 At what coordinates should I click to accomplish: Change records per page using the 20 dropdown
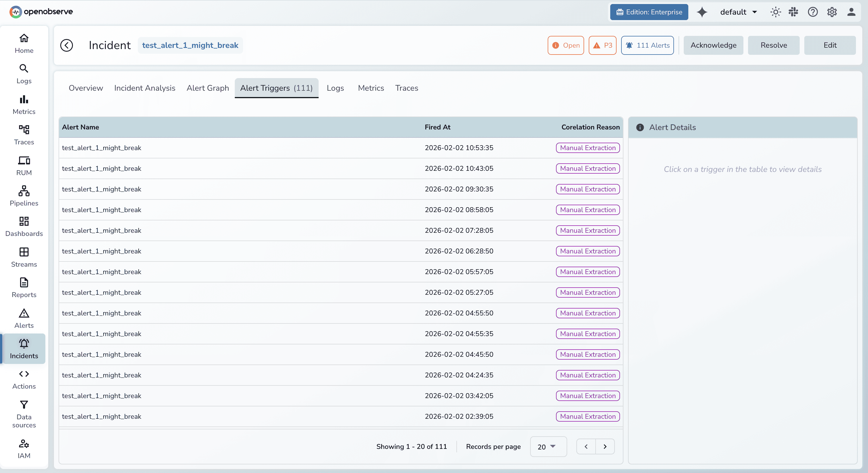(x=548, y=446)
